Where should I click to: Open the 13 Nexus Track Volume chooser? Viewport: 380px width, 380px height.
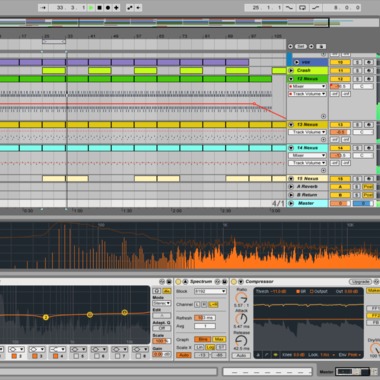[307, 132]
